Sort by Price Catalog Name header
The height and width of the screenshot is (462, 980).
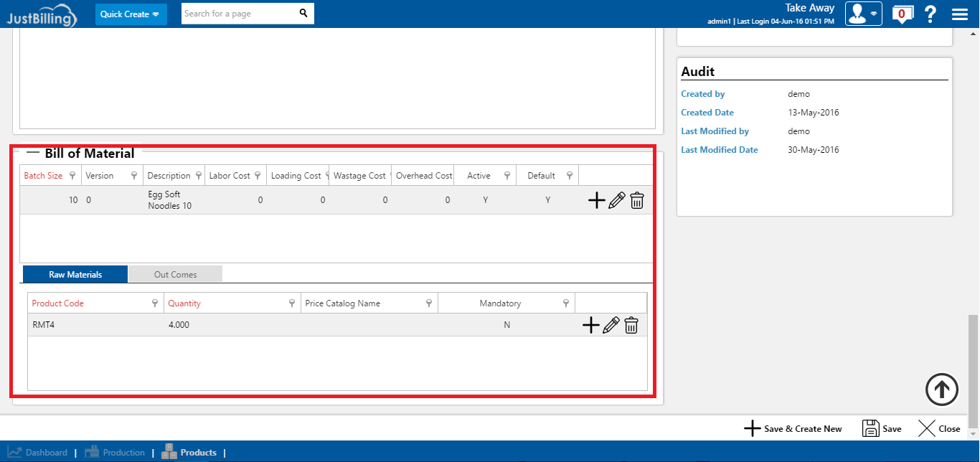coord(343,303)
